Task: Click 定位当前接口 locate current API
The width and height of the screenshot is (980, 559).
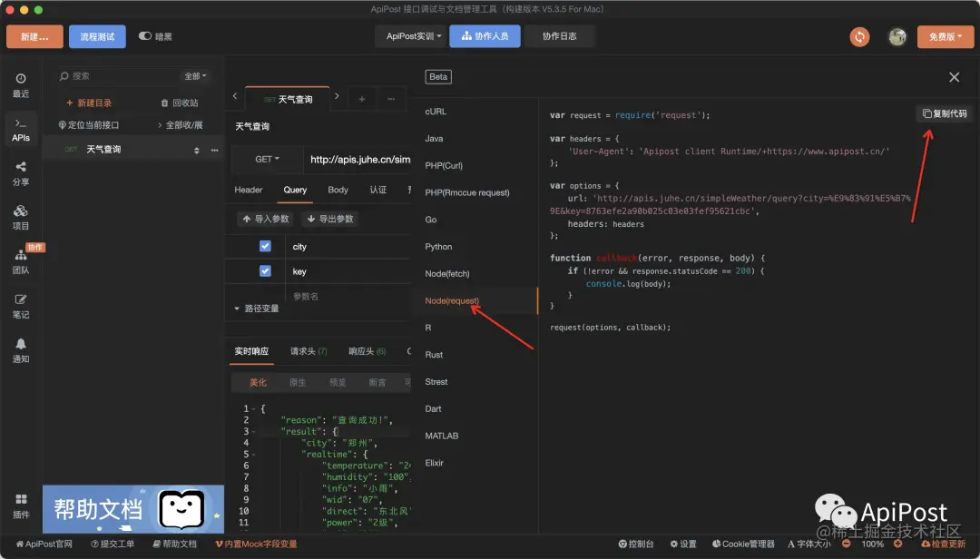Action: point(89,125)
